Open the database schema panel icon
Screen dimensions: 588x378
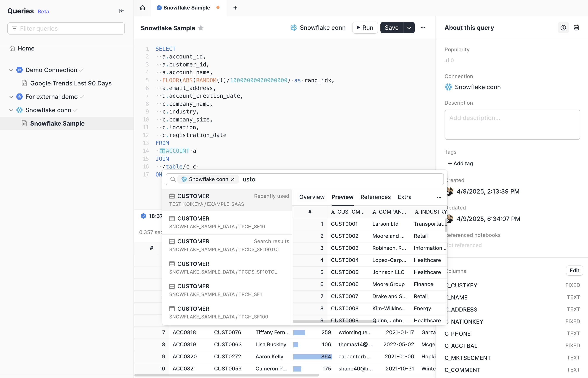pos(576,28)
